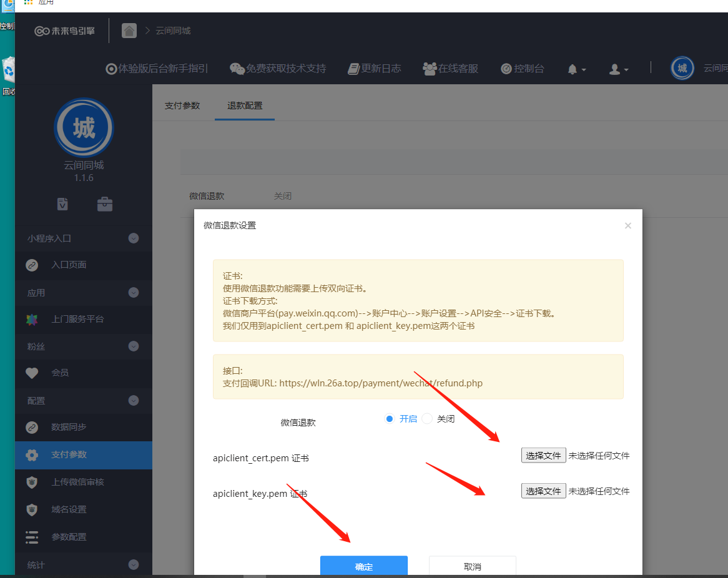The height and width of the screenshot is (578, 728).
Task: Open the notification bell menu
Action: (x=576, y=69)
